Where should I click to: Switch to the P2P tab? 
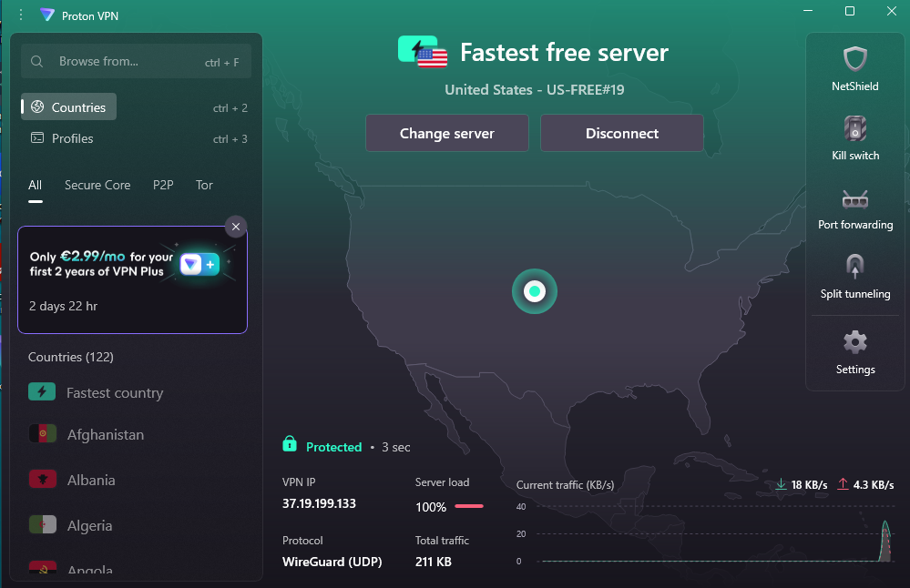point(163,185)
